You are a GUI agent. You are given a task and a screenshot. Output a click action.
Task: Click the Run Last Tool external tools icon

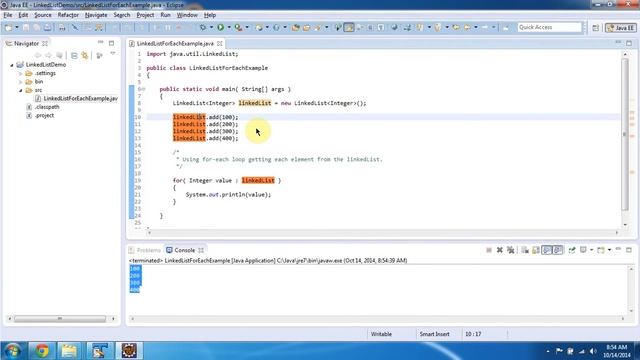tap(238, 27)
